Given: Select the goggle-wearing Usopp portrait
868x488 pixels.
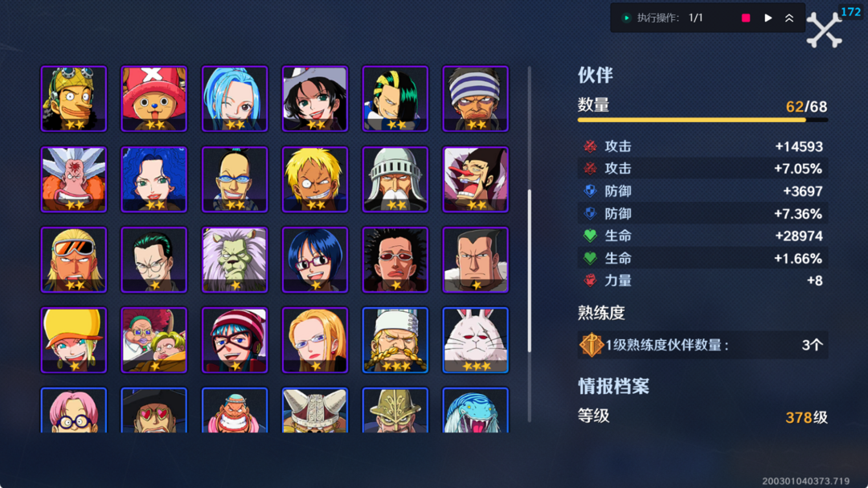Looking at the screenshot, I should point(74,99).
